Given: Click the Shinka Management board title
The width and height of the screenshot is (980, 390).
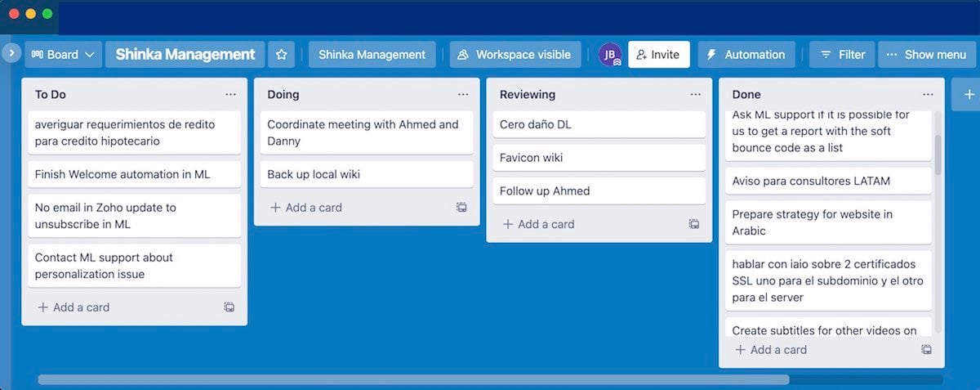Looking at the screenshot, I should 185,55.
